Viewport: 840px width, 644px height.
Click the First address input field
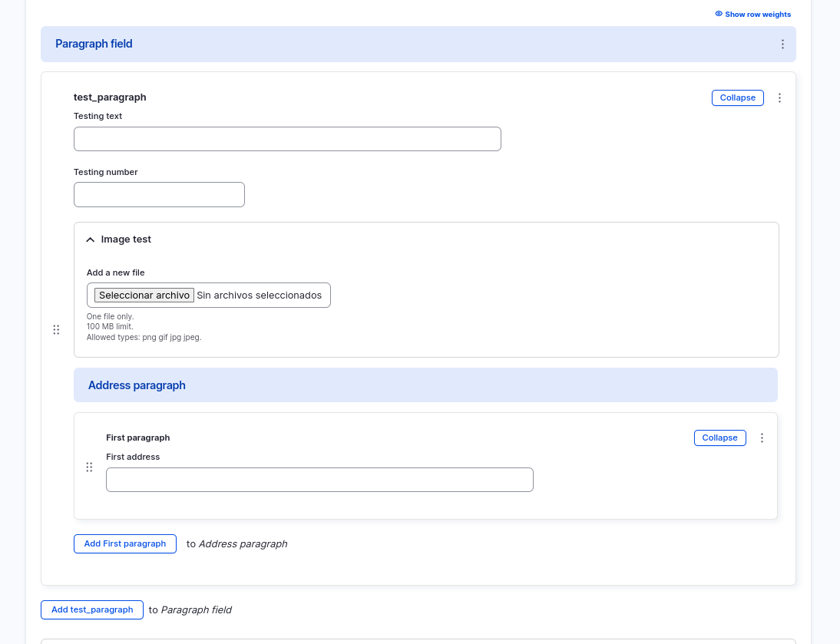click(x=319, y=479)
